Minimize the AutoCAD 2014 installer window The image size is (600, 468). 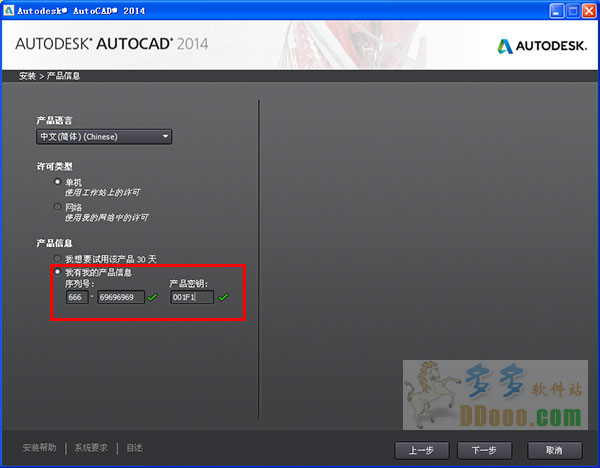tap(556, 11)
